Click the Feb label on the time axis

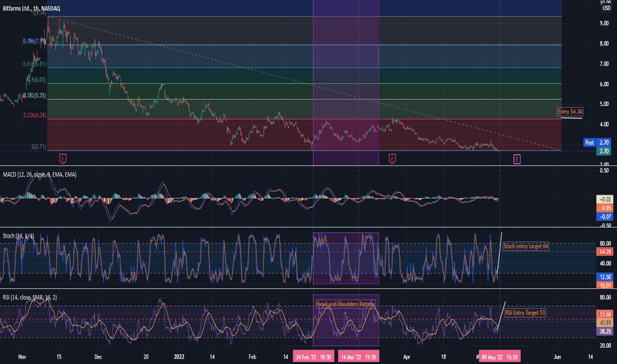click(252, 357)
